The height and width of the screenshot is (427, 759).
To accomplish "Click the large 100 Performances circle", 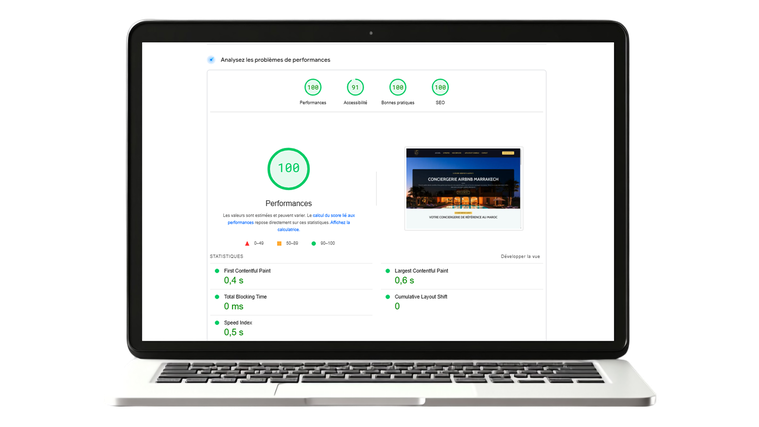I will (288, 168).
